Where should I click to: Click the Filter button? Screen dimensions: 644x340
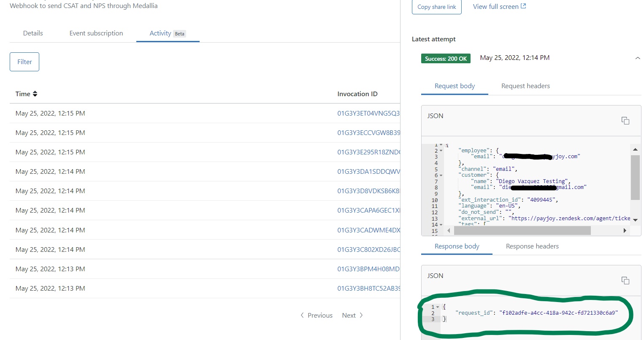24,62
